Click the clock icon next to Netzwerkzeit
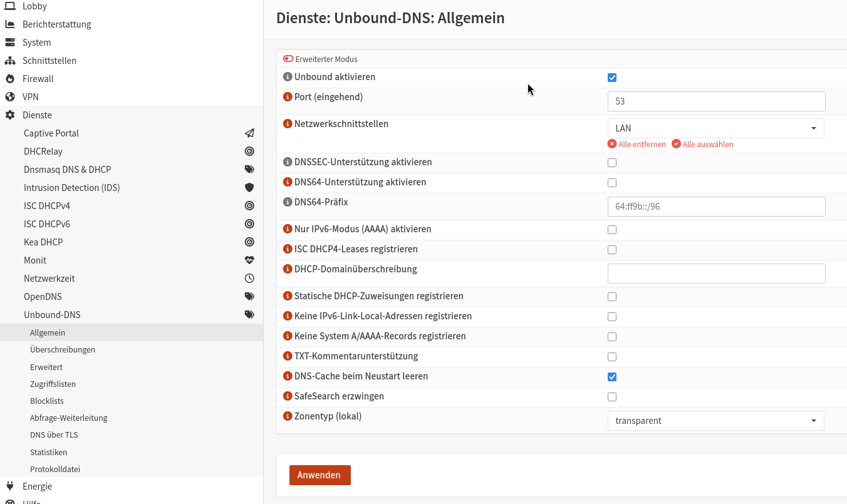The width and height of the screenshot is (847, 504). pos(249,278)
